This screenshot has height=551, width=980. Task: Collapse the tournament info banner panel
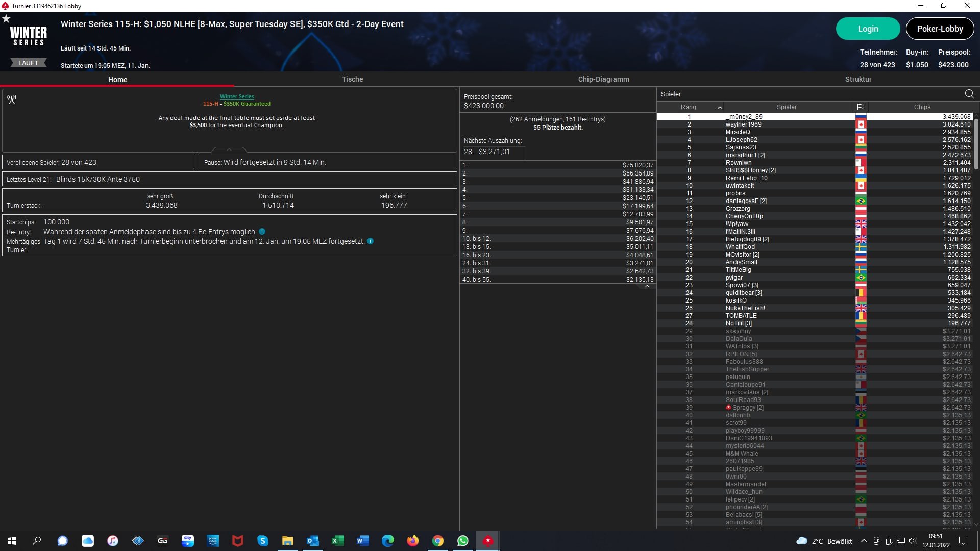(x=229, y=149)
